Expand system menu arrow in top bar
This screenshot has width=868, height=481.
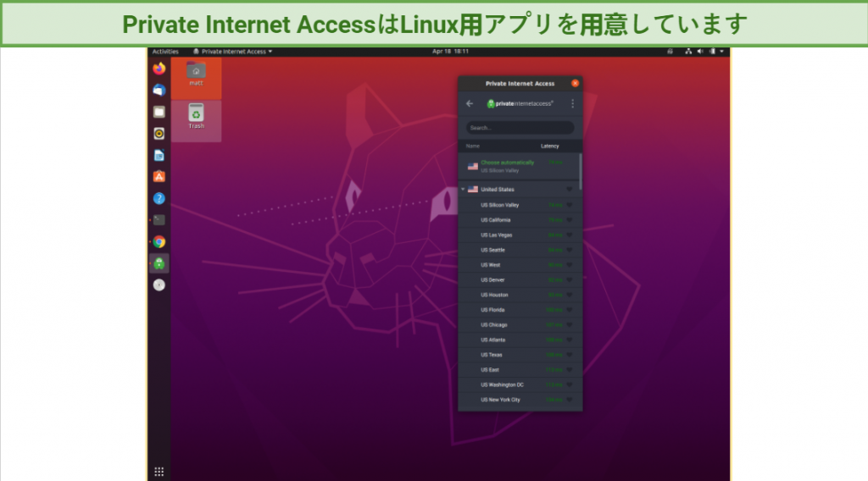pyautogui.click(x=722, y=52)
